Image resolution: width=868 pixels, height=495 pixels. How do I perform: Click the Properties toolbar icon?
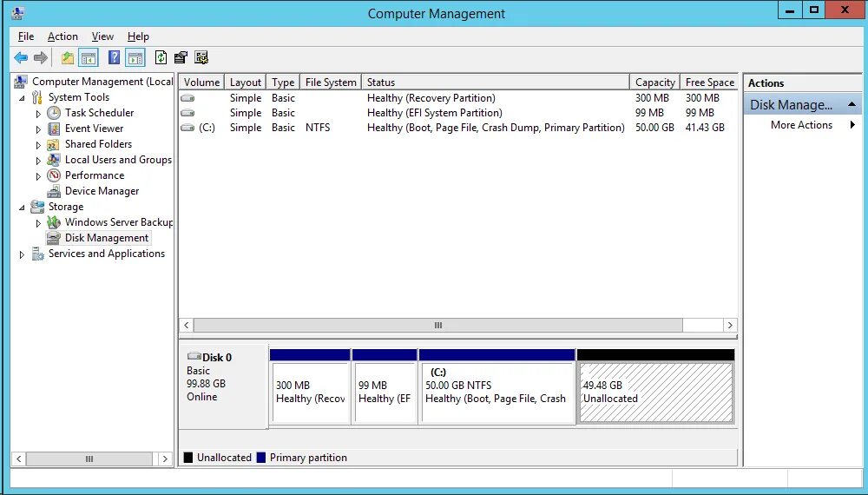[181, 57]
